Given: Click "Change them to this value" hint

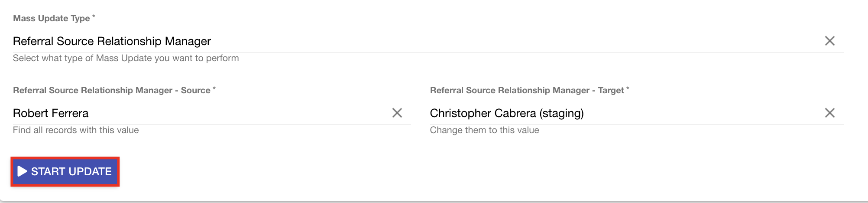Looking at the screenshot, I should click(x=484, y=130).
